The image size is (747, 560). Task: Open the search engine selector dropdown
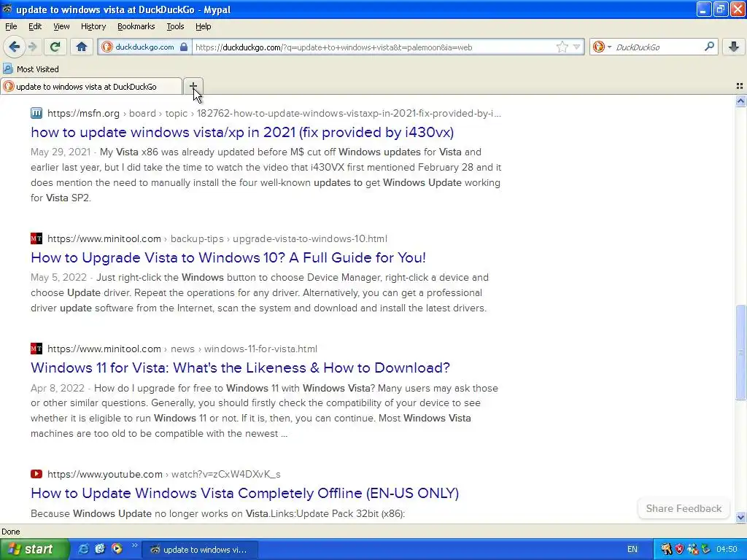coord(602,47)
